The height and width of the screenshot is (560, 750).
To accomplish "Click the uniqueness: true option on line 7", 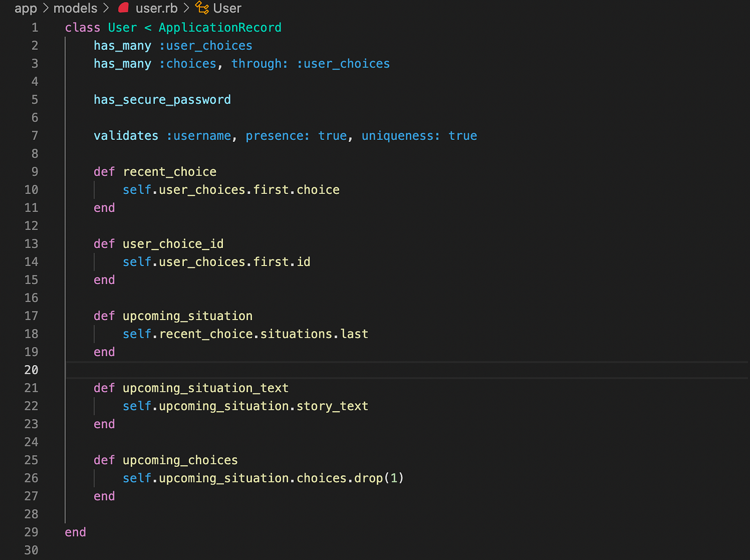I will (x=419, y=135).
